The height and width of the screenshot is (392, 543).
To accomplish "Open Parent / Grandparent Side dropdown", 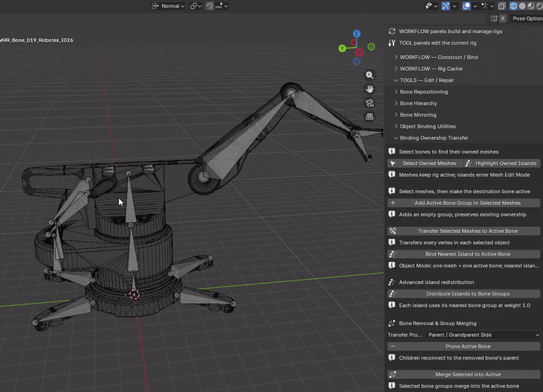I will click(483, 335).
